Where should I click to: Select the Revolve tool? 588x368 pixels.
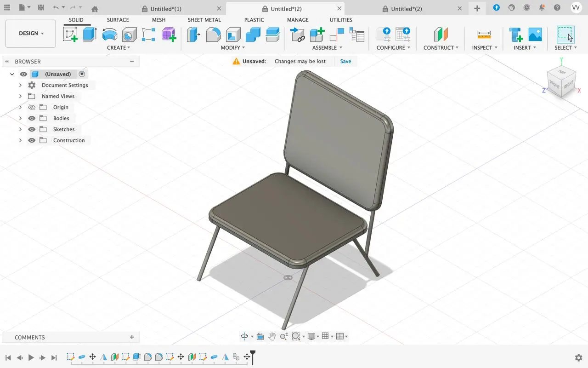(109, 34)
